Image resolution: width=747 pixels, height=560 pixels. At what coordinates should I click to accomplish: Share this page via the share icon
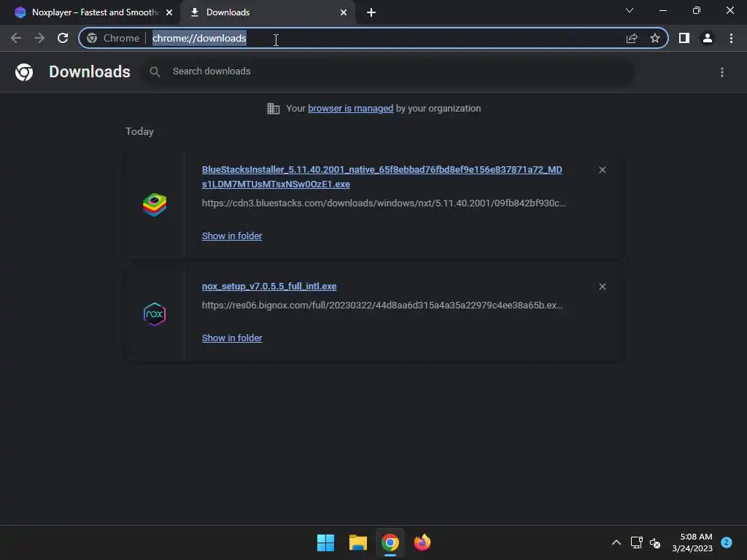632,38
